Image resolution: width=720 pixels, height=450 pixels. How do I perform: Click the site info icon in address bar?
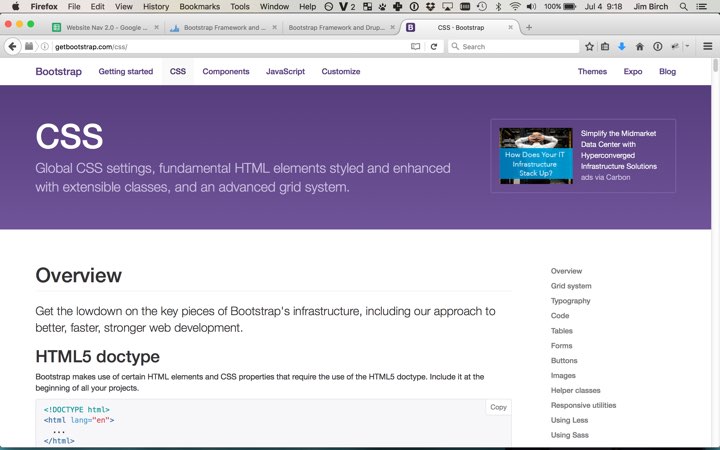(x=45, y=46)
